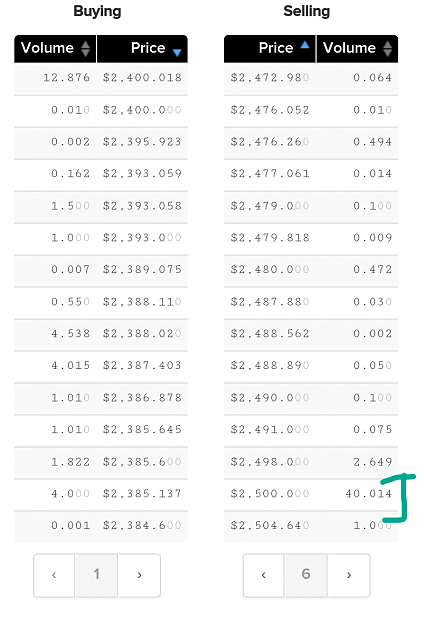Go to next page in Selling pagination
424x625 pixels.
349,575
